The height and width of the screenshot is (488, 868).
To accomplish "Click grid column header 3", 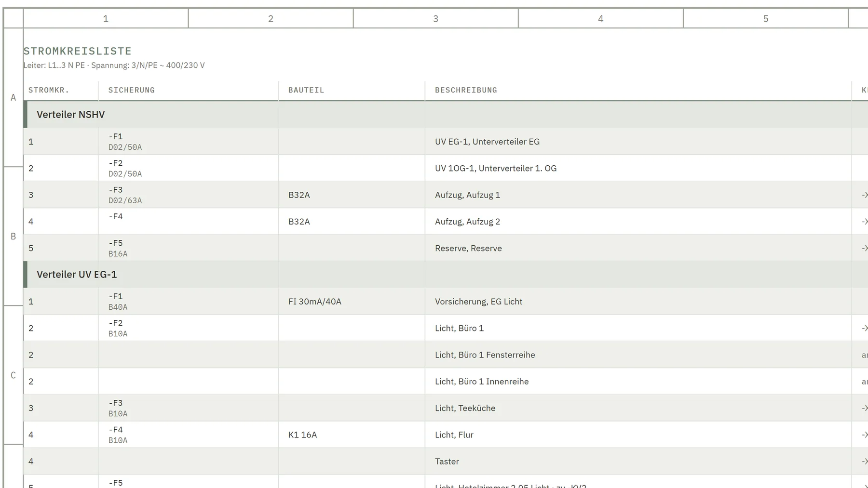I will 435,19.
